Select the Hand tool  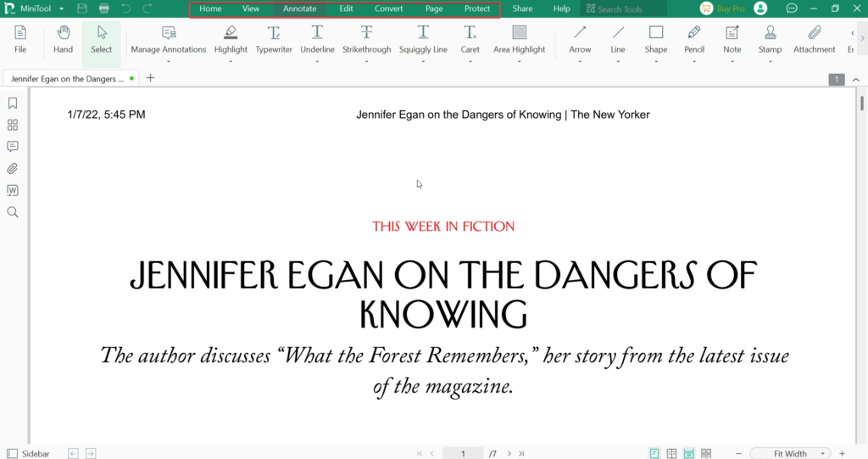pyautogui.click(x=63, y=39)
